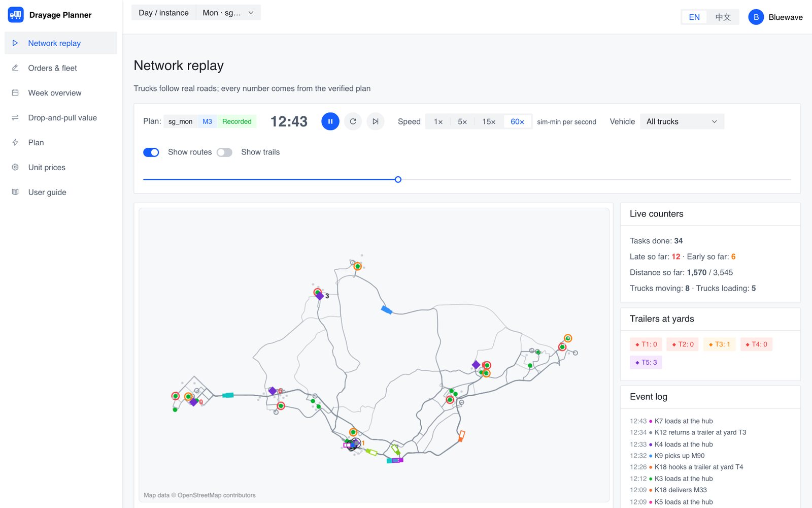Click the replay timeline slider handle

398,179
